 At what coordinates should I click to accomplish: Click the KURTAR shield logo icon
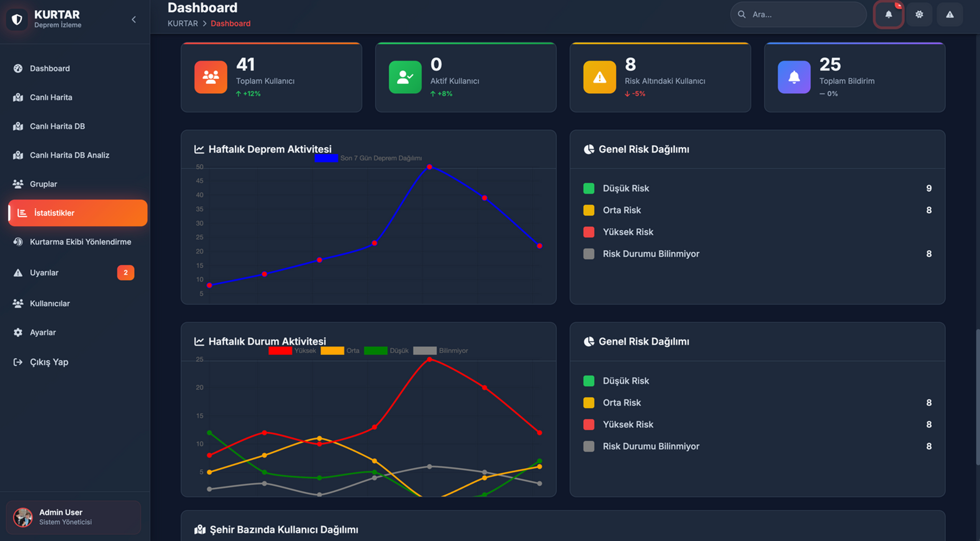coord(17,19)
